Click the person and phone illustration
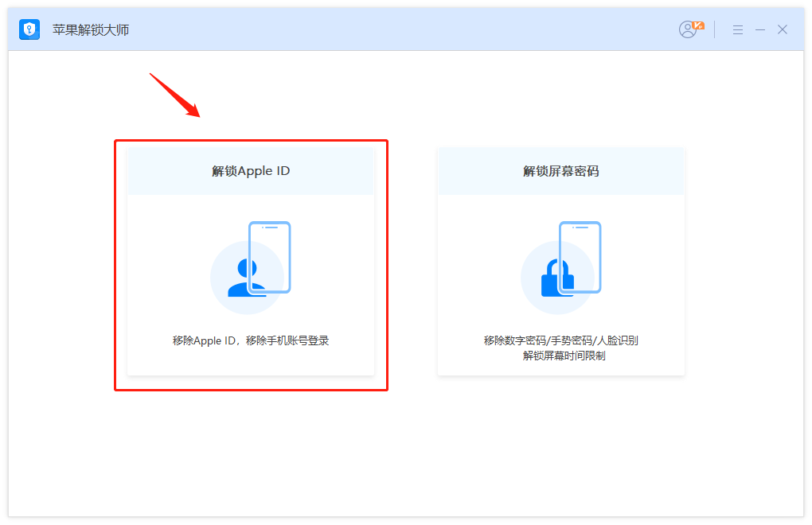812x525 pixels. click(251, 267)
